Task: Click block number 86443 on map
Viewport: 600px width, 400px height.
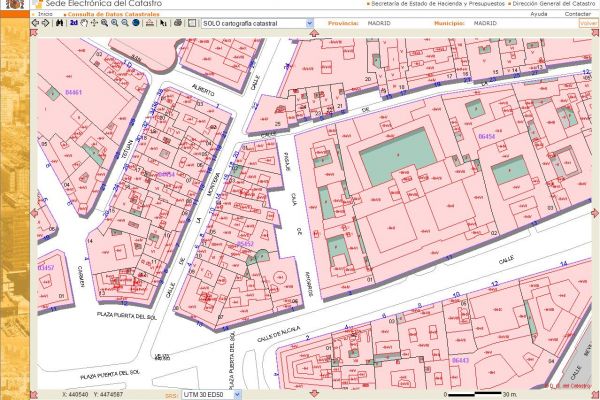Action: [x=460, y=361]
